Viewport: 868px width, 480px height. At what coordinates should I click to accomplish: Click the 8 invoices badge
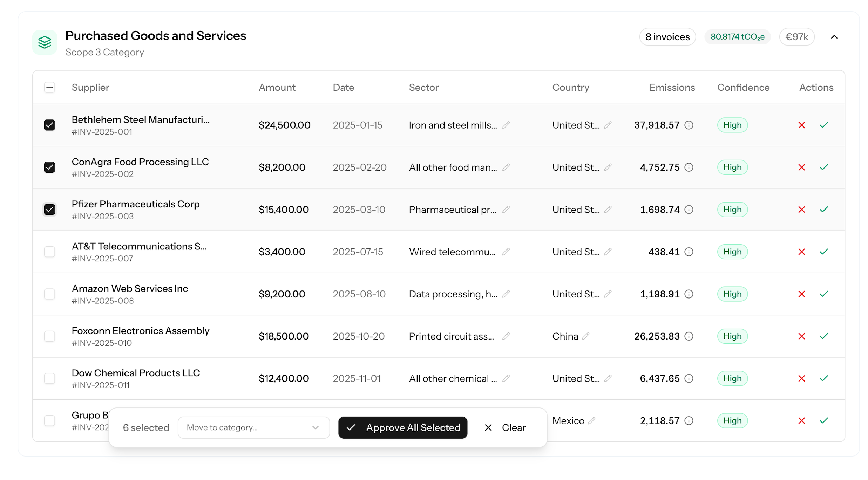[x=667, y=37]
